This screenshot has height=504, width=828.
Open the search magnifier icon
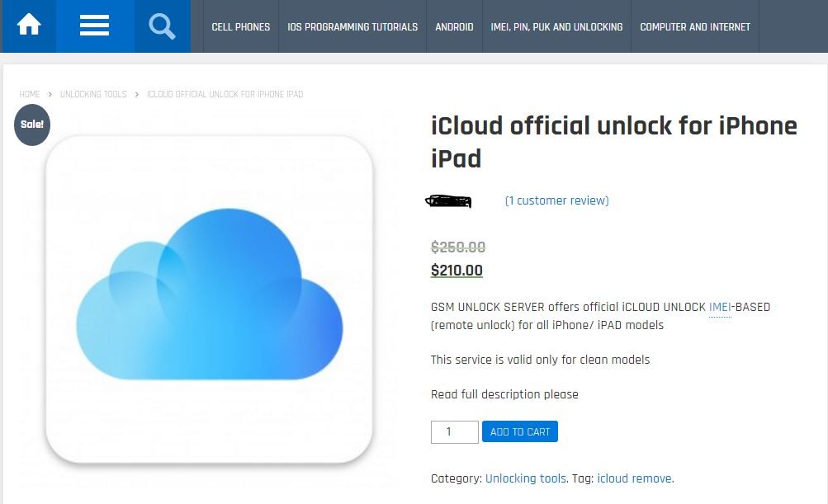pos(162,26)
